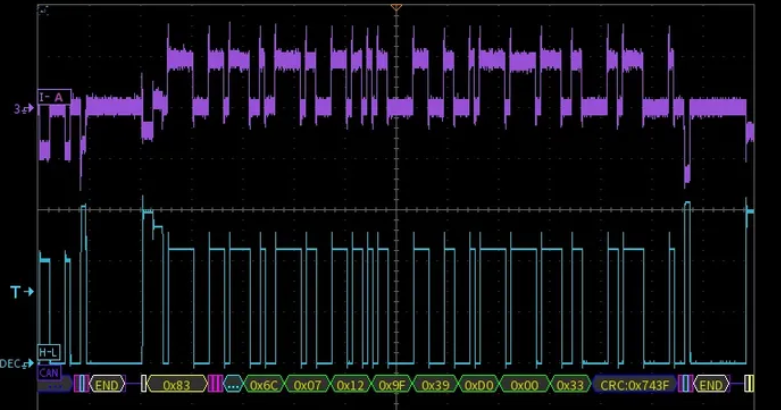Click the trigger level T arrow marker
Viewport: 781px width, 410px height.
[21, 292]
